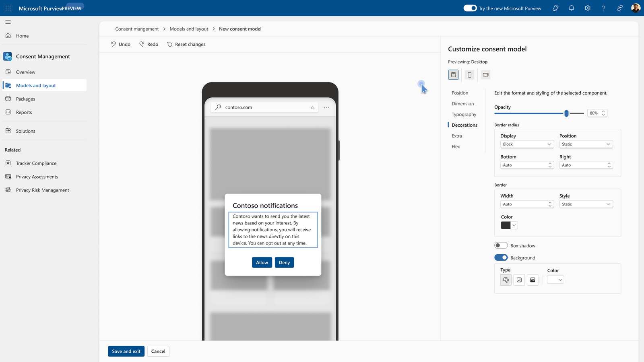Click the contoso.com address bar in preview
Screen dimensions: 644x362
point(264,107)
